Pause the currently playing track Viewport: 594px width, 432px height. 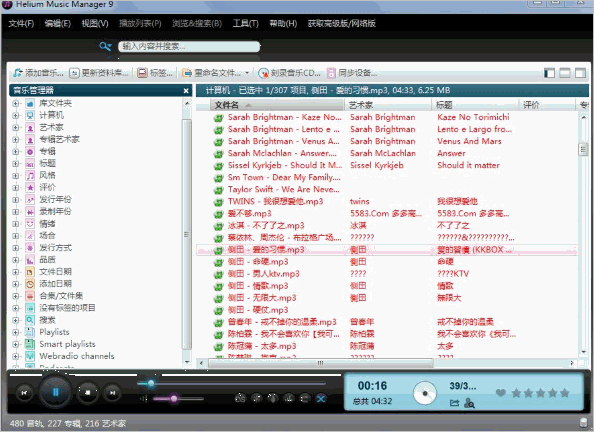click(x=55, y=392)
